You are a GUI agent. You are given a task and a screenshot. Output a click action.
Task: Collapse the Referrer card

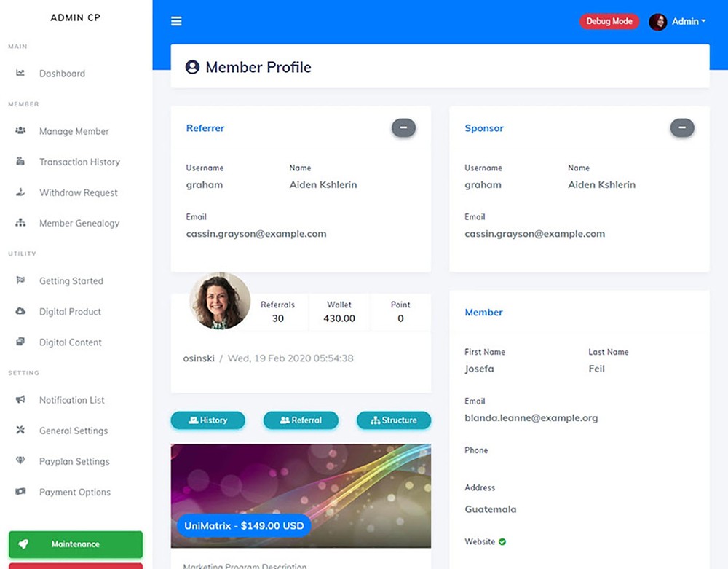pyautogui.click(x=403, y=128)
